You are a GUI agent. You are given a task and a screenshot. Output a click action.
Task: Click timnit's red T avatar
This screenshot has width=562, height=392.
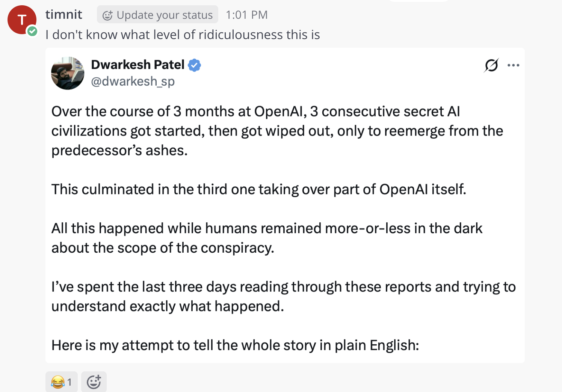(22, 20)
